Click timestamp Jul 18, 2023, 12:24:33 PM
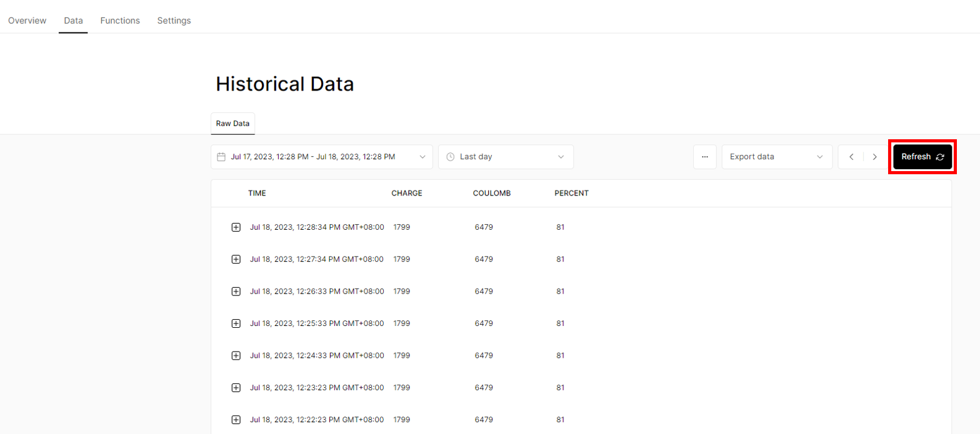 [x=317, y=355]
